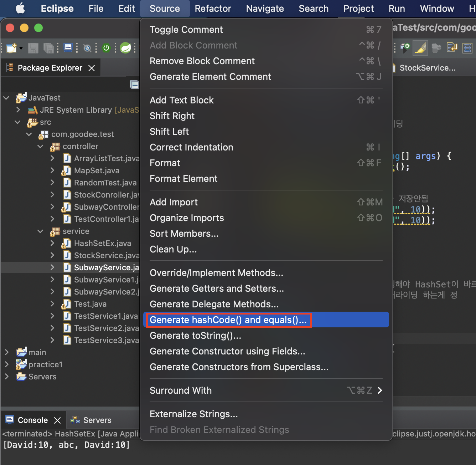Collapse the controller package
The image size is (476, 465).
coord(41,146)
